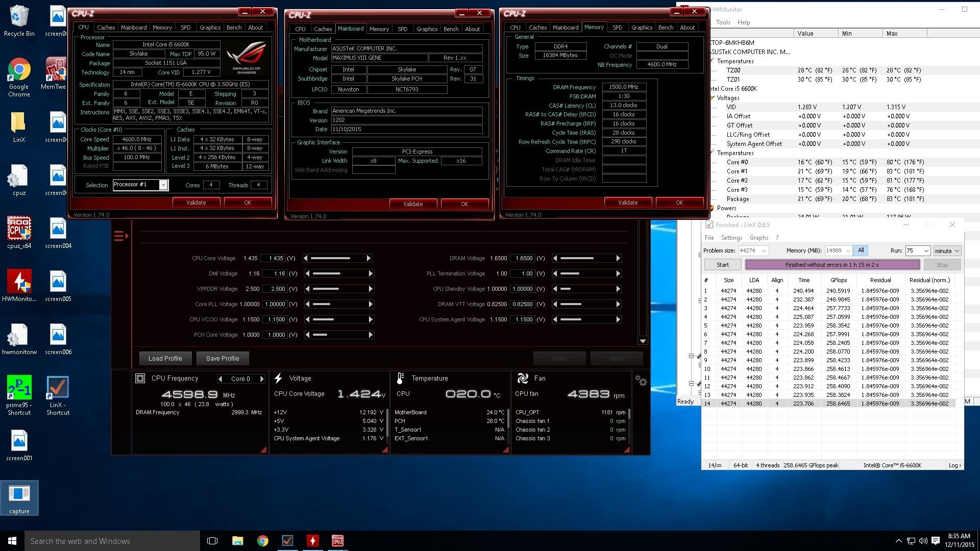Switch to the ROG CPU-Z taskbar icon

(x=337, y=541)
